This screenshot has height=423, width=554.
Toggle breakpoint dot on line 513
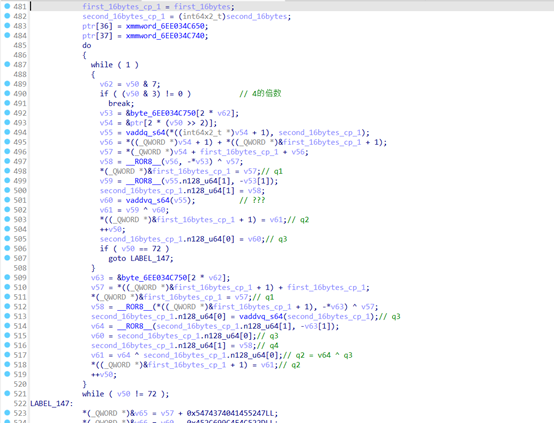click(x=7, y=316)
